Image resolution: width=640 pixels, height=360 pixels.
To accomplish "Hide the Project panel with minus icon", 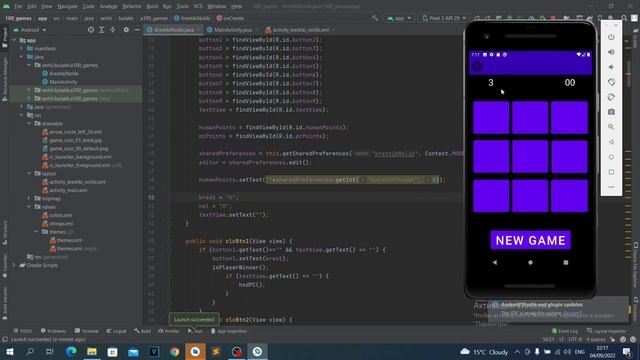I will pyautogui.click(x=137, y=30).
